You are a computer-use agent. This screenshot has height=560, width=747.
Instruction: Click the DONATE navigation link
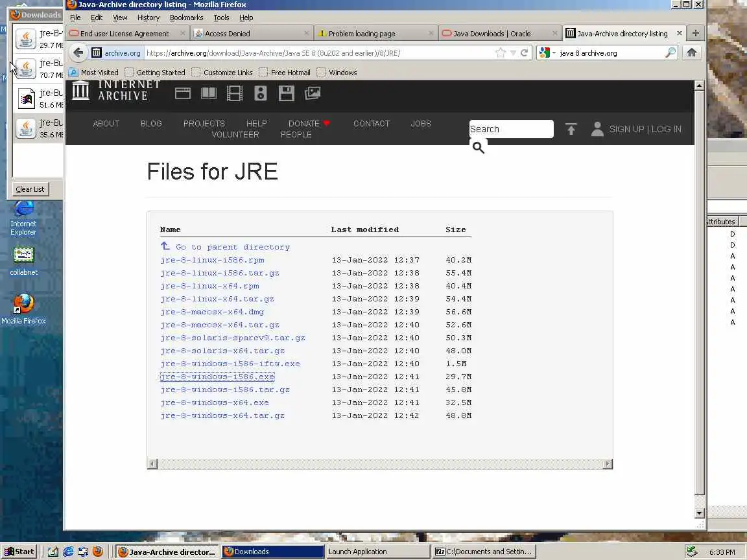304,123
